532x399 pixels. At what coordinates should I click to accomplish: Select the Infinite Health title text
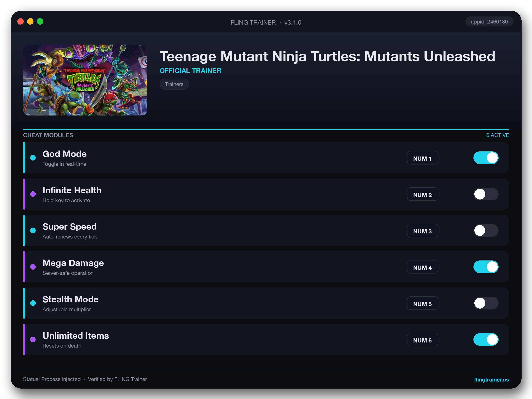[72, 190]
